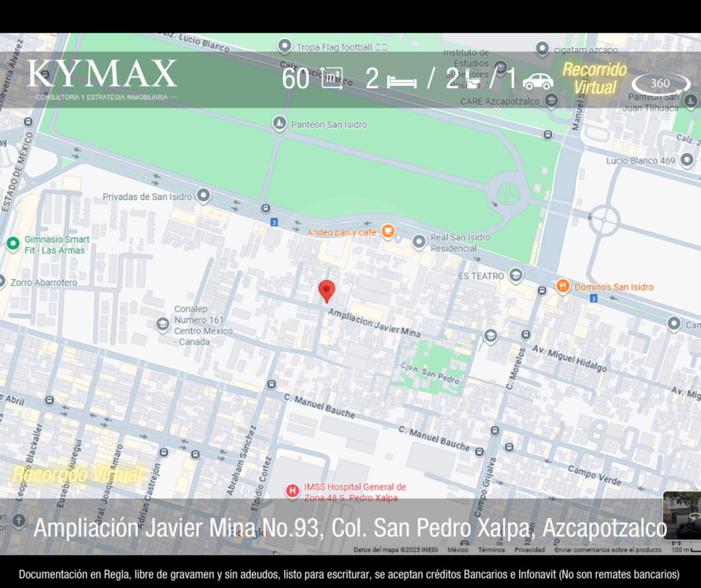Open the Domino's San Isidro restaurant icon
This screenshot has width=701, height=588.
tap(563, 286)
